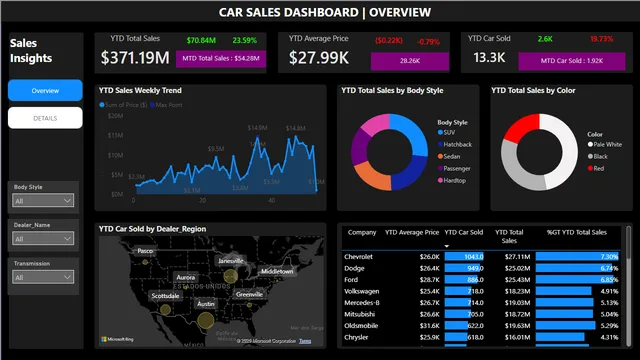Image resolution: width=640 pixels, height=360 pixels.
Task: Click the 13.3K car sold value
Action: click(x=489, y=58)
